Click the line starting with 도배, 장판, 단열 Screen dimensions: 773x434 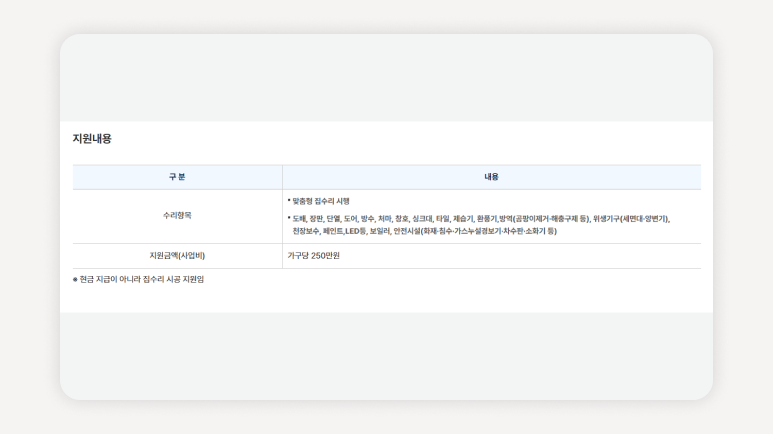(481, 218)
